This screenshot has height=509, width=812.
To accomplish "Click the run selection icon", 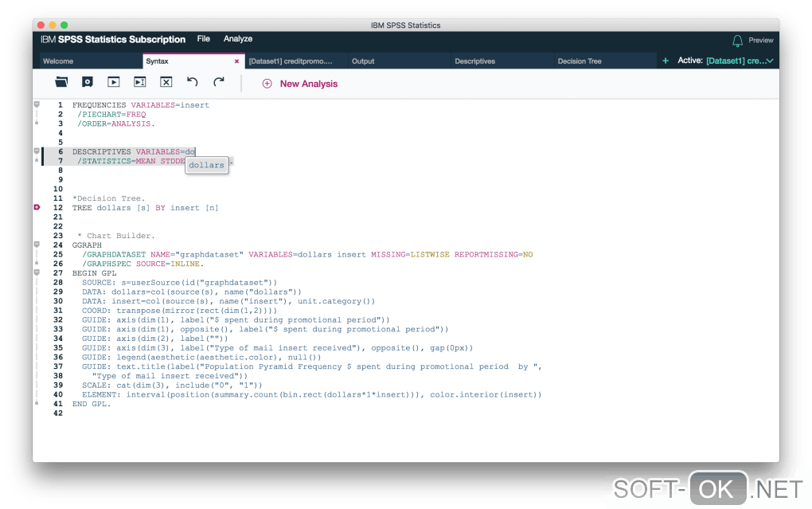I will pyautogui.click(x=140, y=82).
